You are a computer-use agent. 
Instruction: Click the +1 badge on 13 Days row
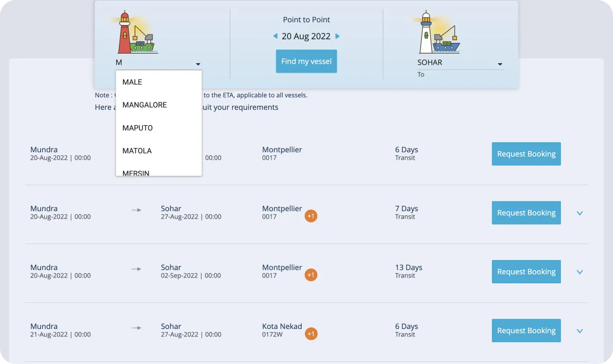(x=311, y=275)
